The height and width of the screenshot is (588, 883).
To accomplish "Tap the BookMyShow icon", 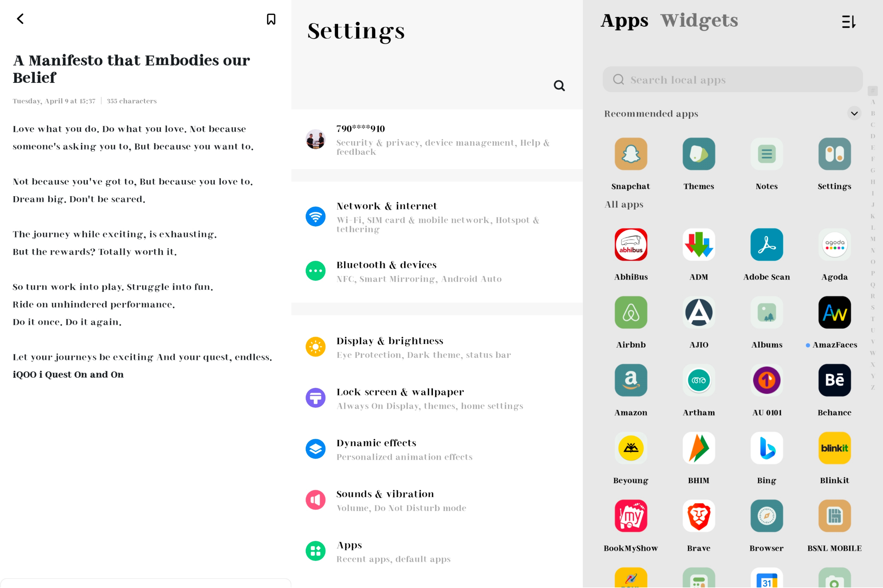I will pos(631,516).
